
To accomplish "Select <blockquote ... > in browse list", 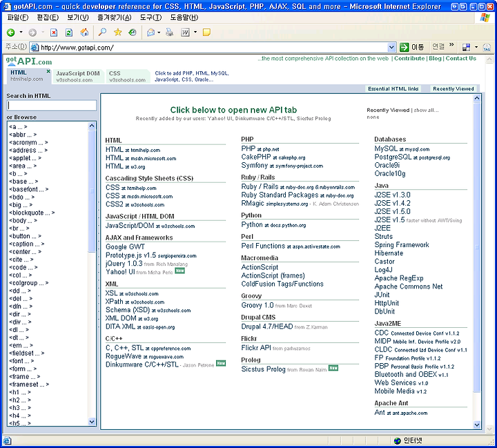I will [x=32, y=213].
